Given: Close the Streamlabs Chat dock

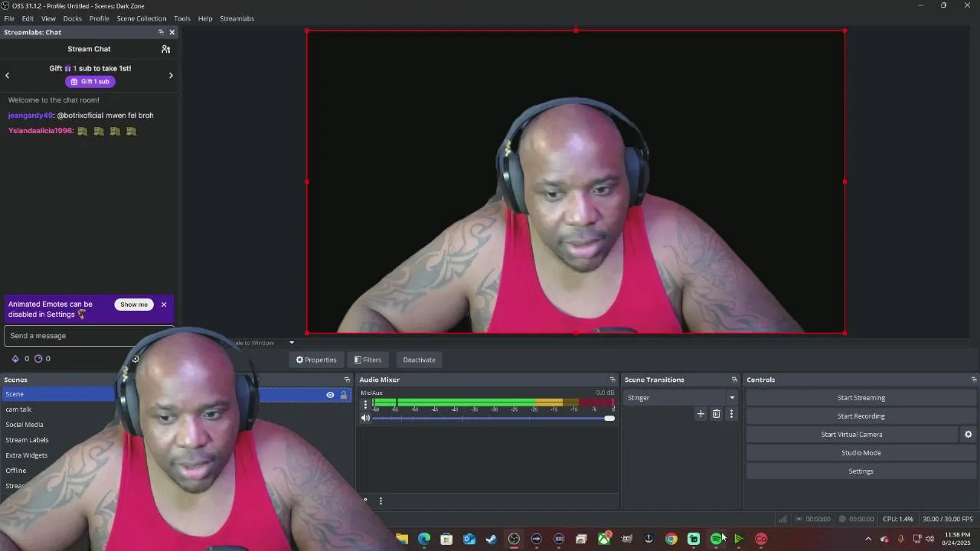Looking at the screenshot, I should [x=171, y=32].
